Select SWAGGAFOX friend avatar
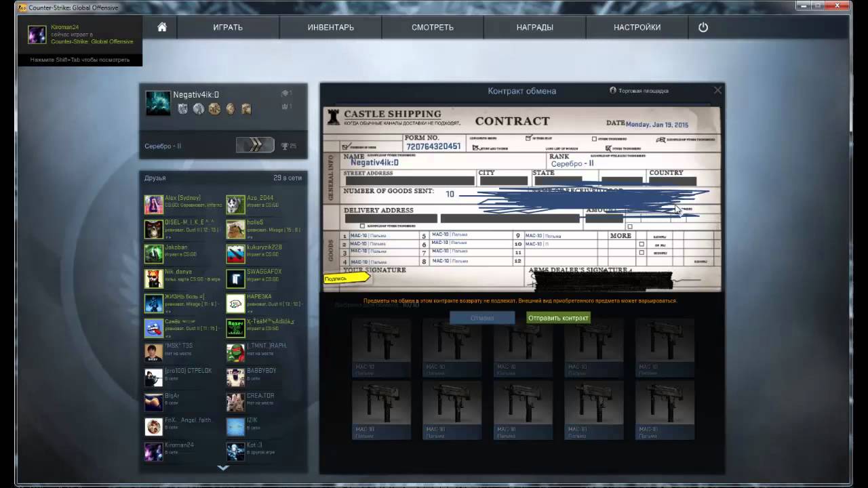 tap(235, 279)
